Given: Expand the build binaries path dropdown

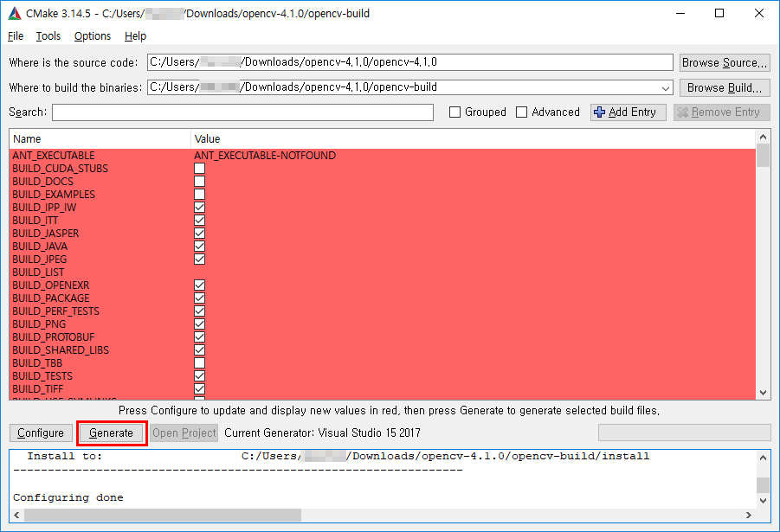Looking at the screenshot, I should click(x=666, y=88).
